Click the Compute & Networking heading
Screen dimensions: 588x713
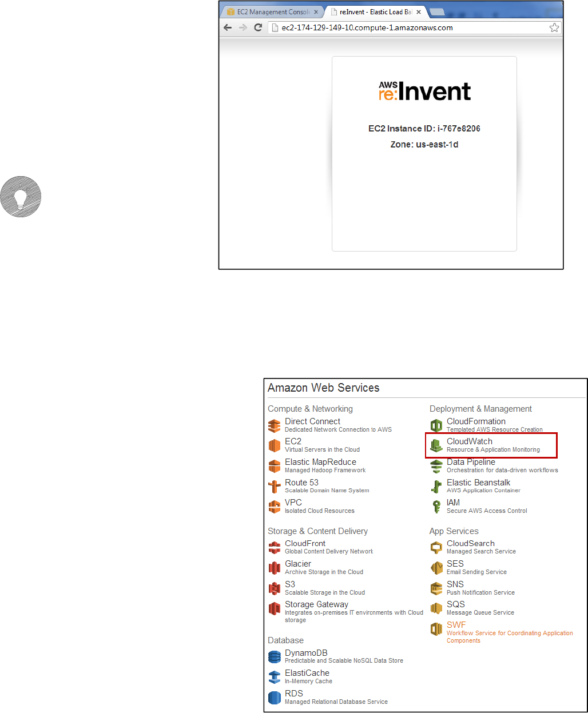310,409
